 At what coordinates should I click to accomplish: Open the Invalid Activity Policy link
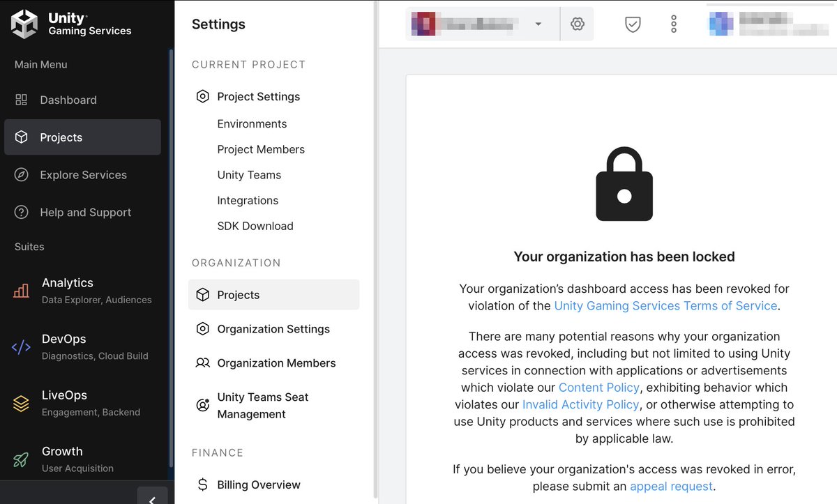tap(580, 404)
